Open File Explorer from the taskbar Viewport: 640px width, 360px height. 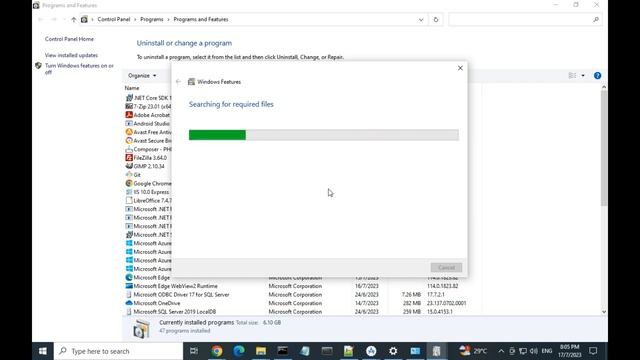pyautogui.click(x=261, y=351)
